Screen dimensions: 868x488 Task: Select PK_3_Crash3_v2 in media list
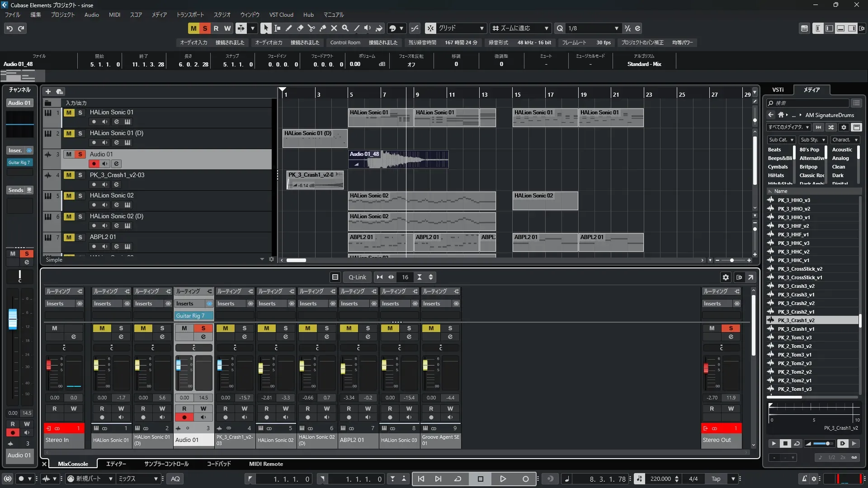[796, 286]
